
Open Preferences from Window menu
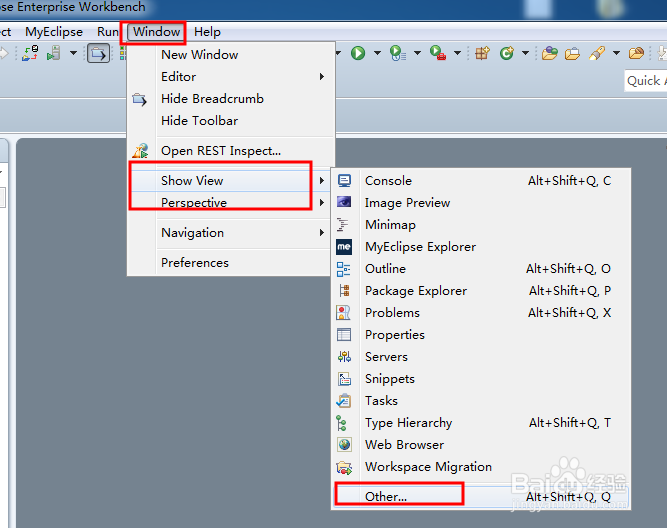click(x=229, y=263)
